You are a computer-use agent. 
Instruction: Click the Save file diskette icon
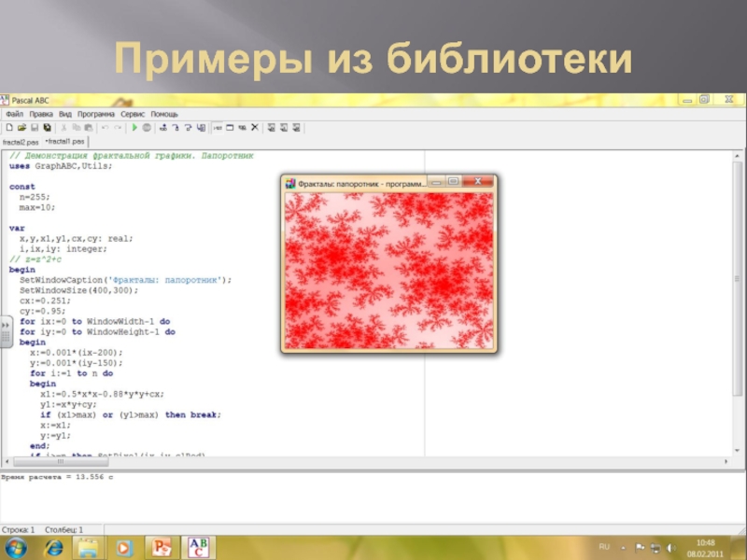coord(34,127)
